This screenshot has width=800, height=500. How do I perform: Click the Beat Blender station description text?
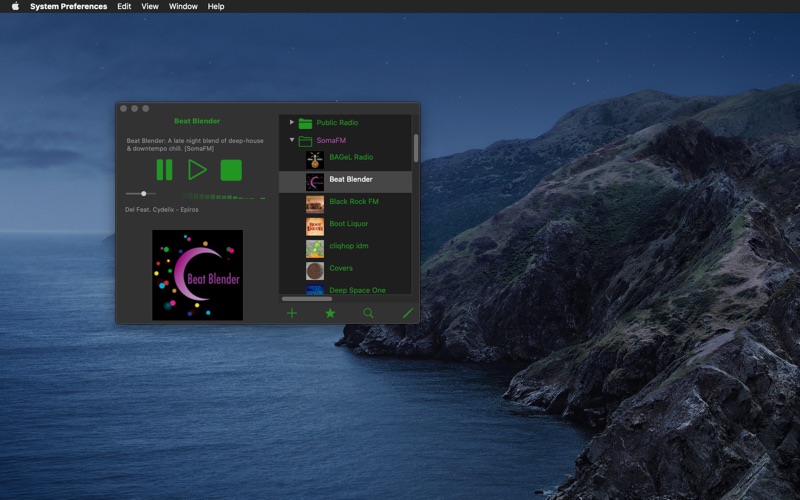(x=195, y=144)
